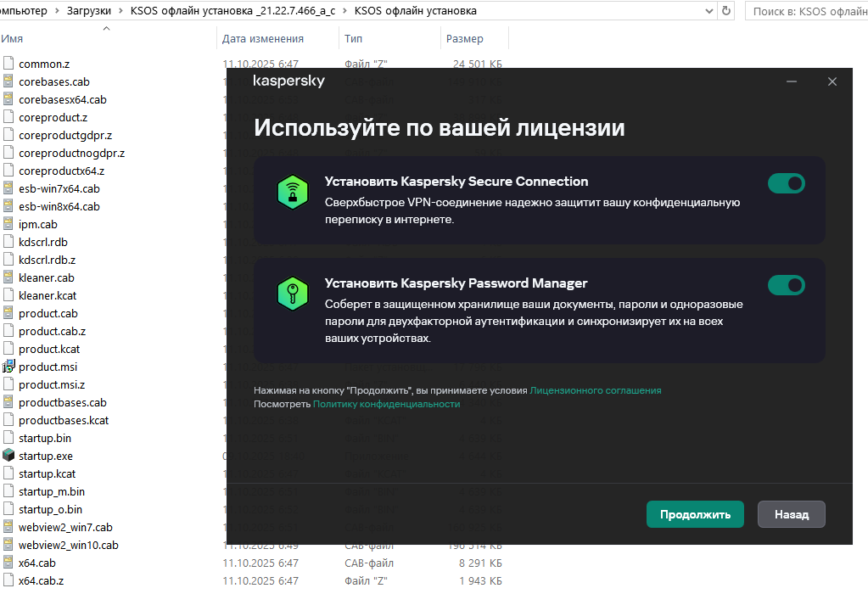This screenshot has width=868, height=605.
Task: Select the product.kcat file icon
Action: tap(8, 349)
